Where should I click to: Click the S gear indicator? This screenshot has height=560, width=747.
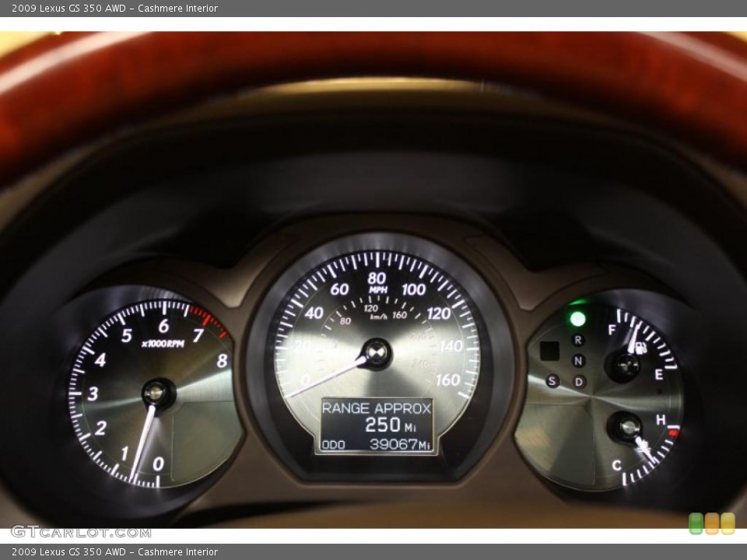552,380
